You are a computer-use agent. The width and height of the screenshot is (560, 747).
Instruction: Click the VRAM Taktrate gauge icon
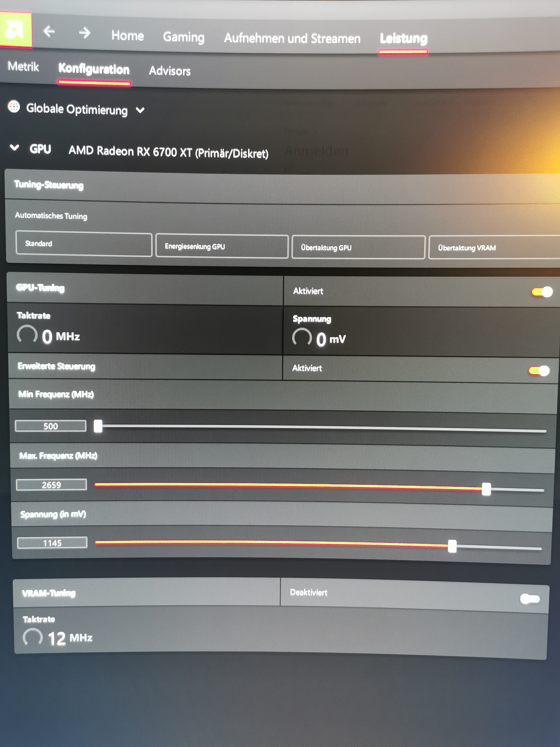click(x=33, y=637)
